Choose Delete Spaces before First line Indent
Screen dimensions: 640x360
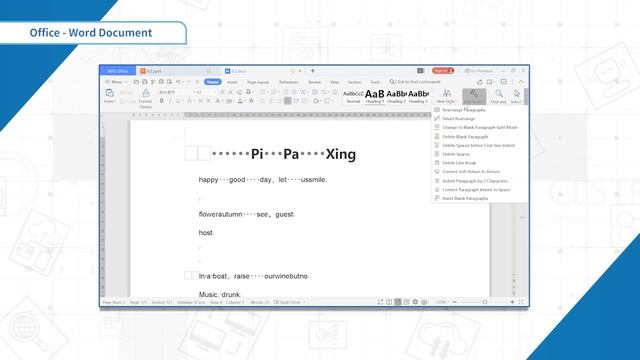pos(478,145)
